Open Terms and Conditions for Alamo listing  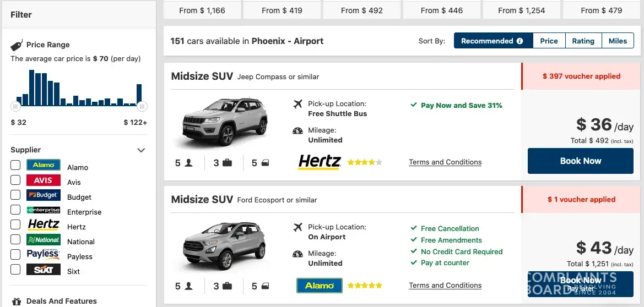click(445, 286)
